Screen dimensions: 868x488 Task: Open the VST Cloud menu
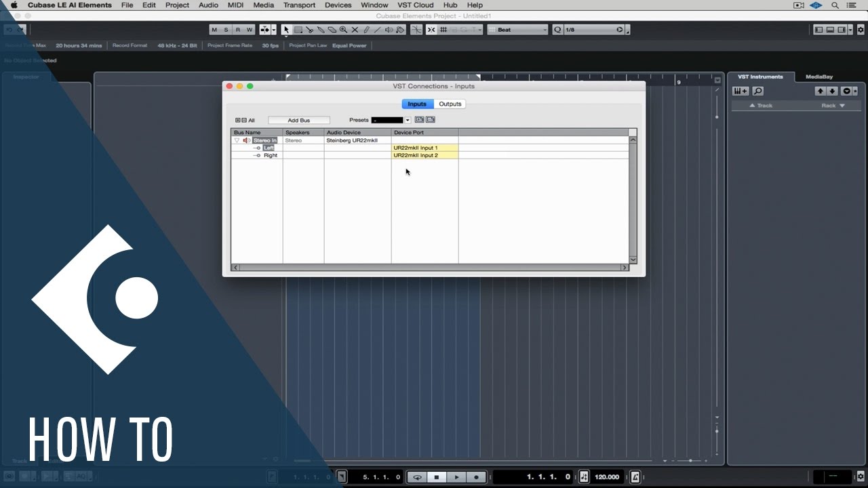pos(415,5)
